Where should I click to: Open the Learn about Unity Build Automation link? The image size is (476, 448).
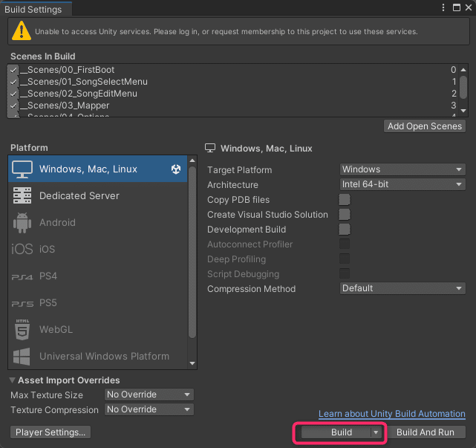point(392,414)
